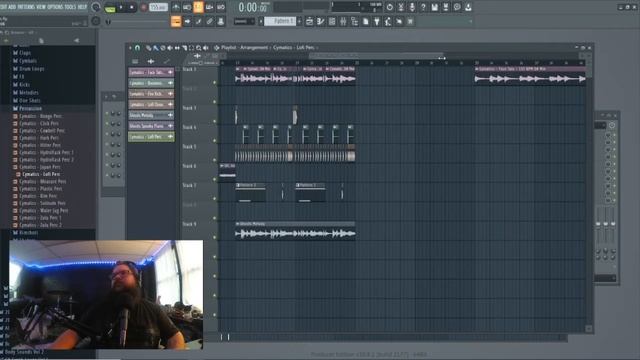The width and height of the screenshot is (640, 360).
Task: Select the paint brush tool in Playlist
Action: point(156,48)
